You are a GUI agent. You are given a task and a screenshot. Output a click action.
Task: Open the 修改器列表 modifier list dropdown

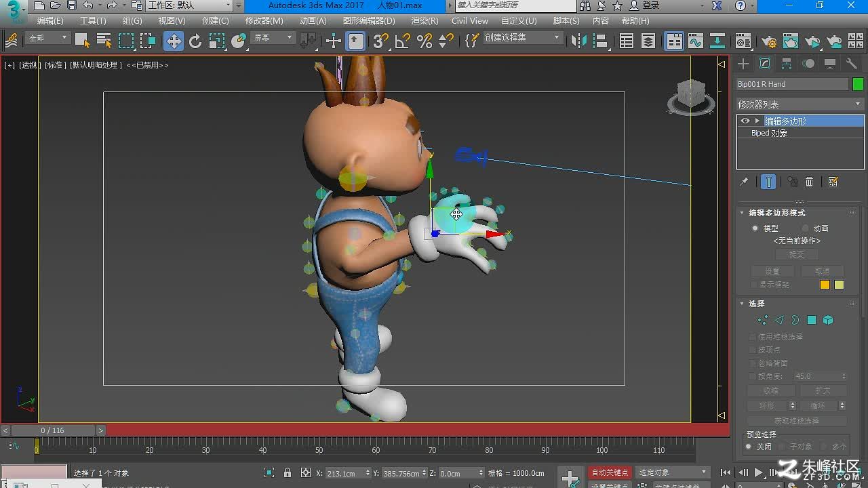coord(800,104)
